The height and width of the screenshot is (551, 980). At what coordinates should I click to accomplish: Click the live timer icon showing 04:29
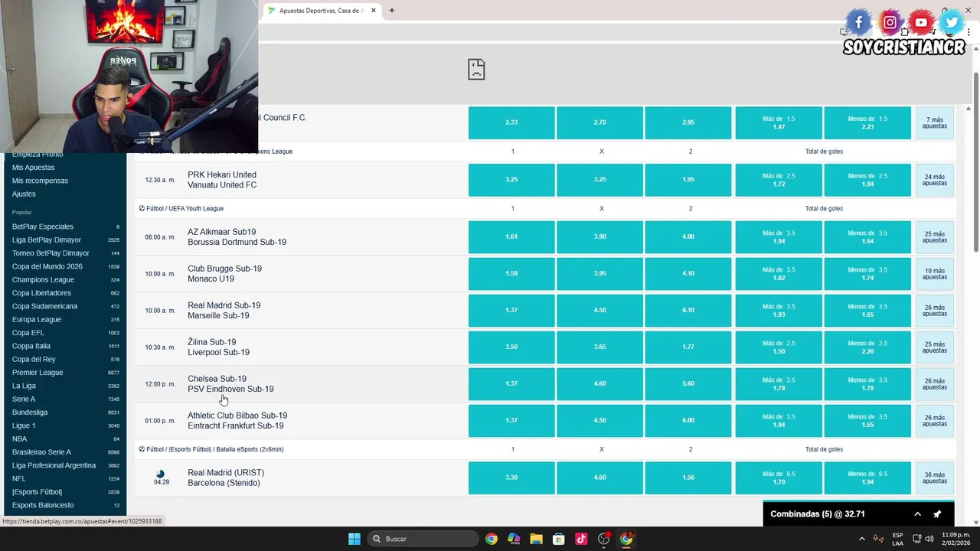160,474
